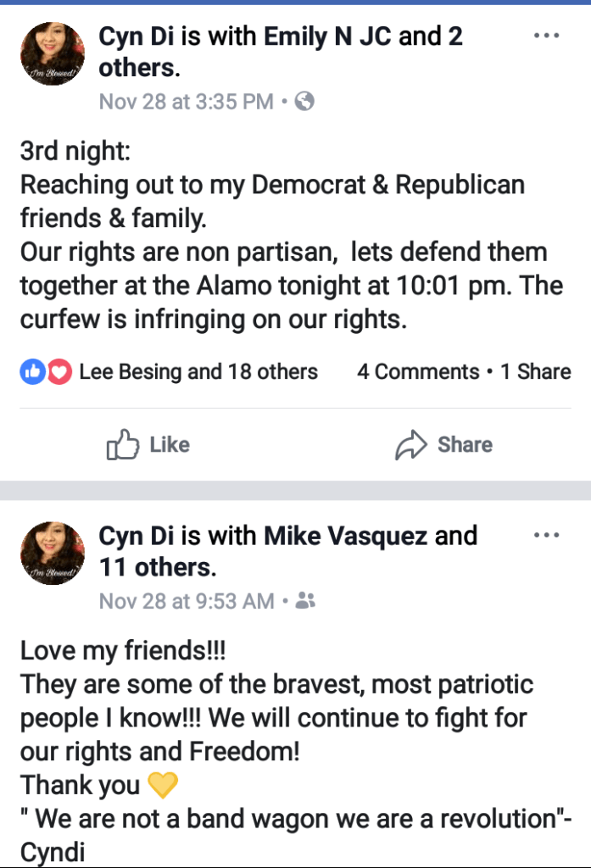Click the red heart reaction icon

tap(58, 371)
